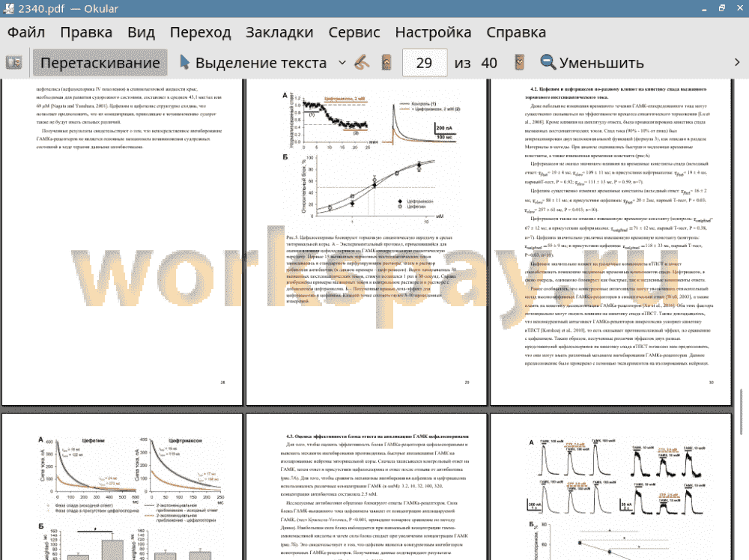749x560 pixels.
Task: Open the Правка menu
Action: click(x=86, y=32)
